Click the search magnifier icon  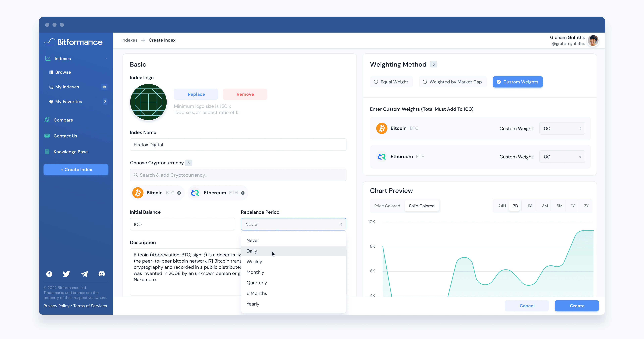136,175
